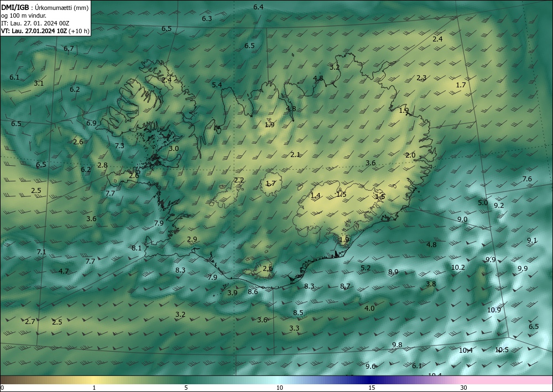Click the 9.0 value label
The width and height of the screenshot is (553, 392).
point(462,219)
